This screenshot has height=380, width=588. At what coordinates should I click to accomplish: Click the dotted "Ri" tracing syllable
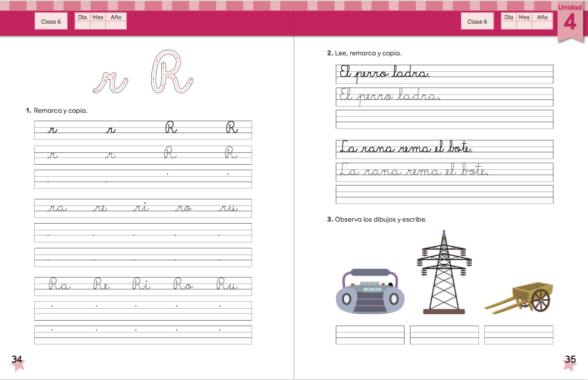[x=141, y=285]
